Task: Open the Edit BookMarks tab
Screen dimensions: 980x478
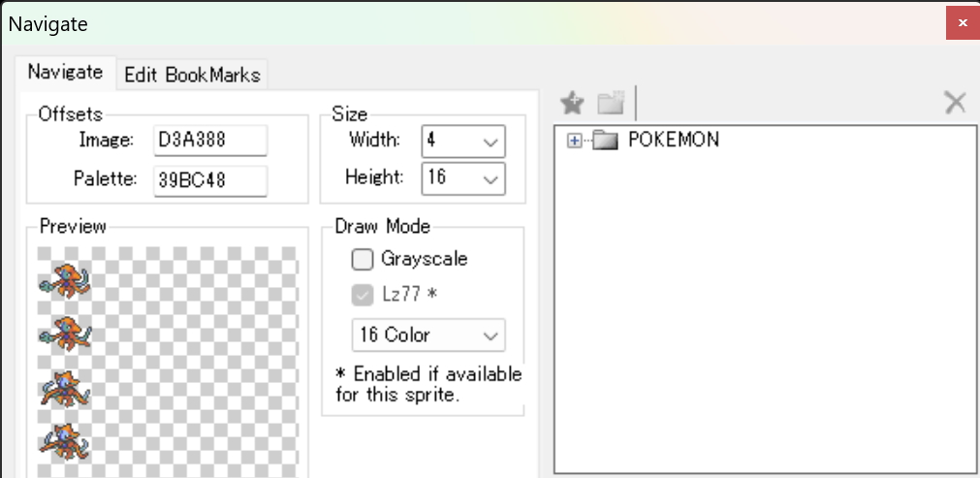Action: [192, 75]
